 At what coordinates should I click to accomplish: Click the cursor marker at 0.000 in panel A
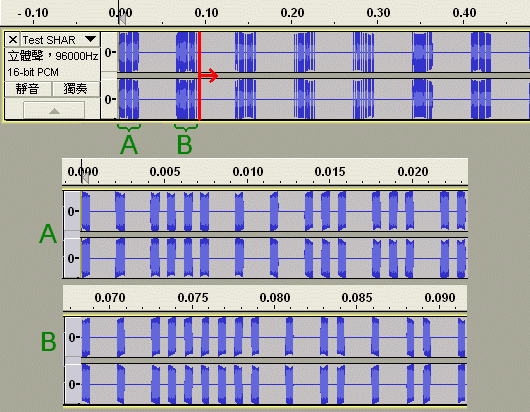click(x=85, y=177)
